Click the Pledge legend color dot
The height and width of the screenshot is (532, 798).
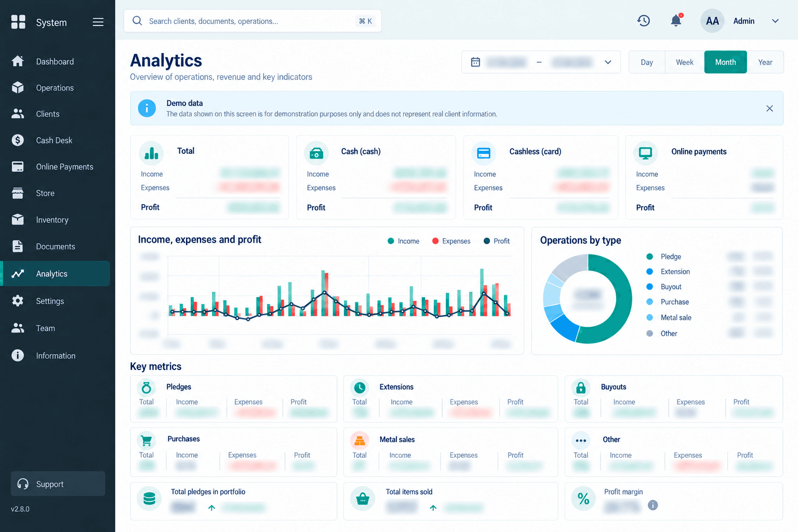click(649, 257)
